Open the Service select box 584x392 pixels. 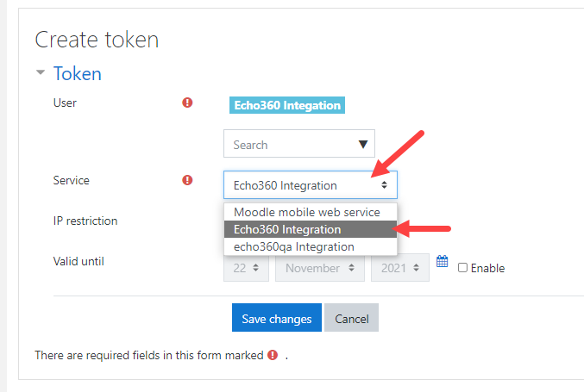[310, 185]
